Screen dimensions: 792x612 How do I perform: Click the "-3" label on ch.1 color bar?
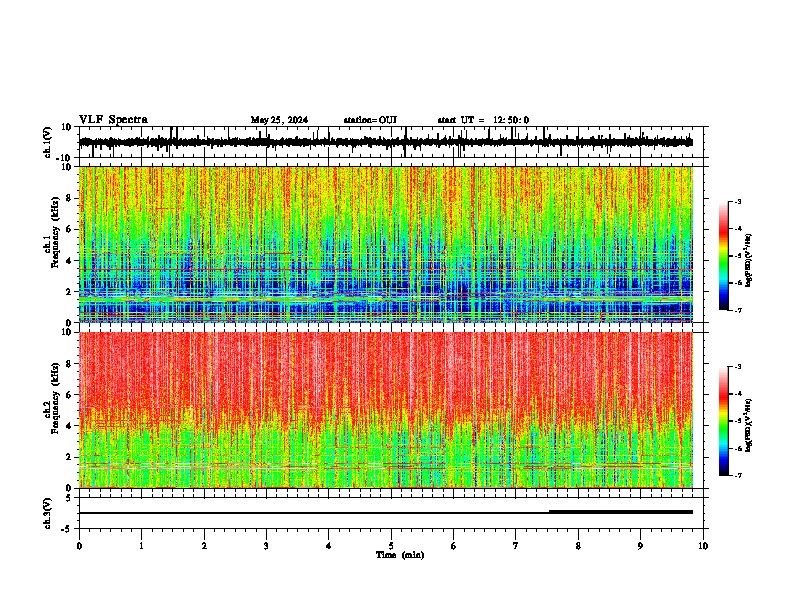pos(738,202)
